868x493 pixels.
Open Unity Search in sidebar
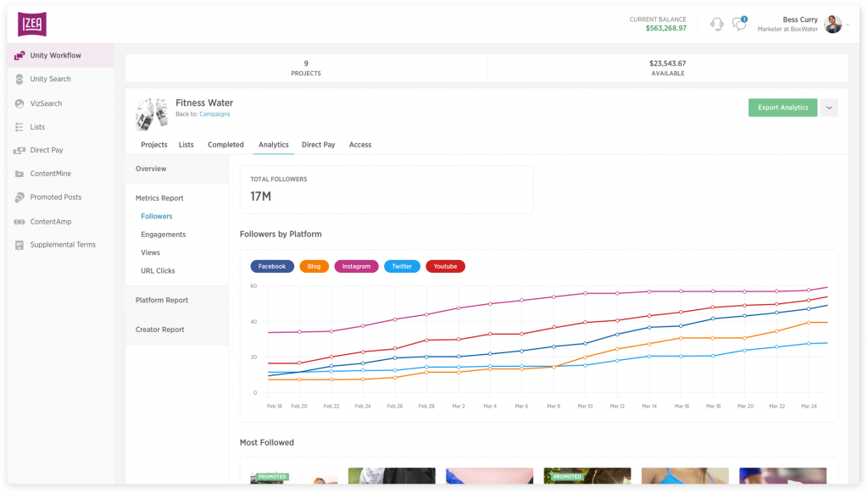[50, 80]
